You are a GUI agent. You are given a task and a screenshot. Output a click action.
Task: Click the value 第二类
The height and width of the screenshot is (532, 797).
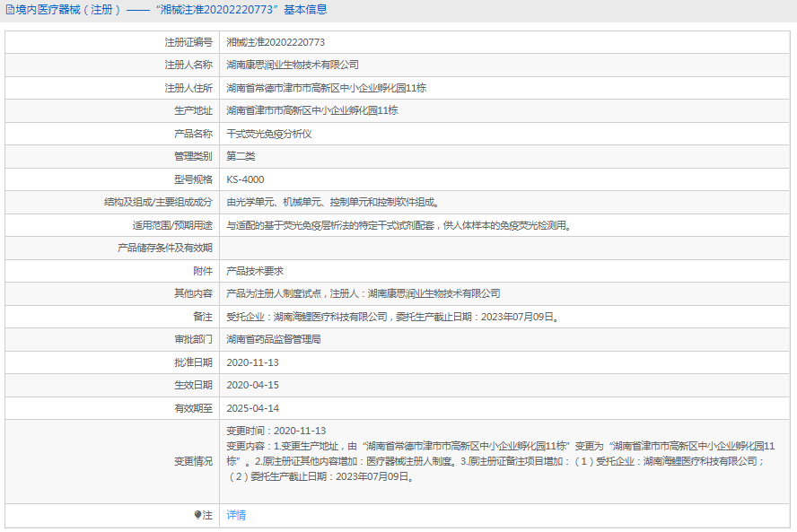click(241, 156)
